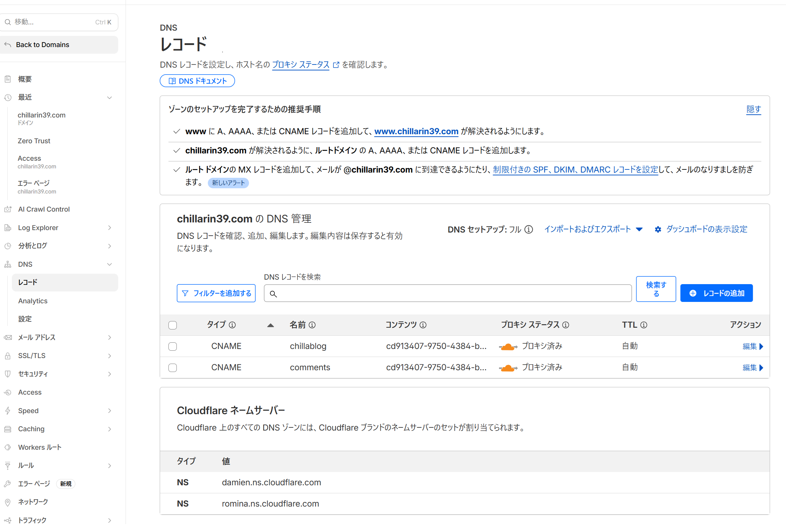
Task: Click the 検索する button
Action: click(656, 289)
